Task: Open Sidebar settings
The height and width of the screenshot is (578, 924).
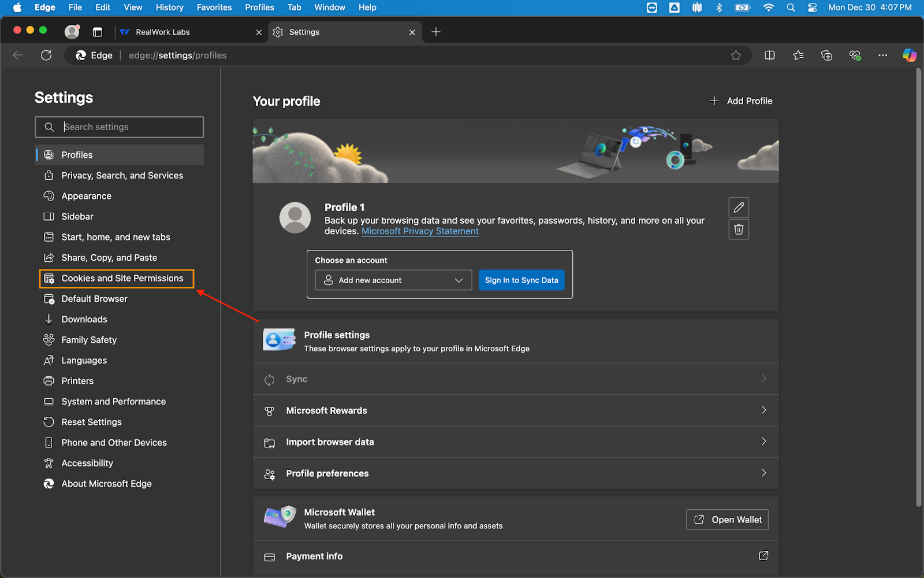Action: click(x=119, y=217)
